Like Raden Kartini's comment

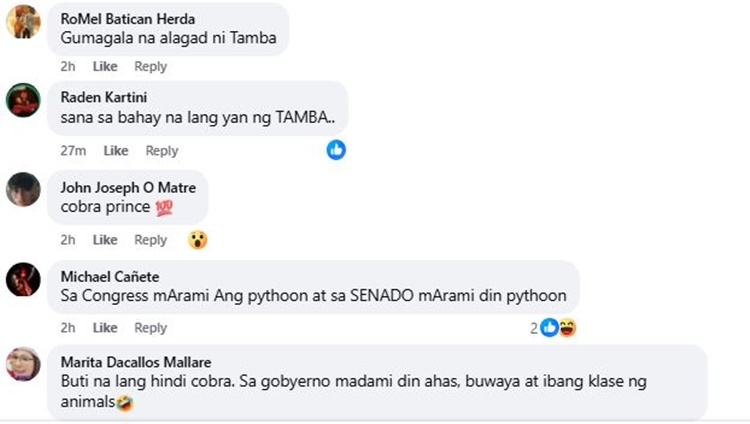[116, 151]
